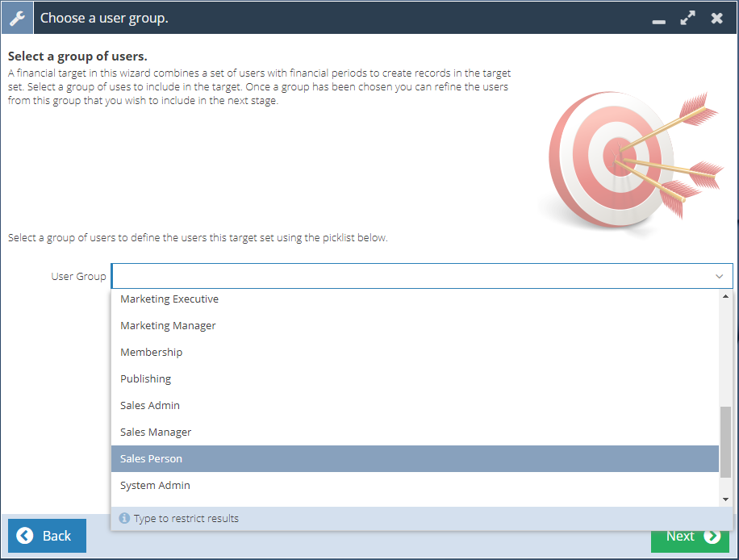739x560 pixels.
Task: Minimize the Choose a user group dialog
Action: pyautogui.click(x=658, y=21)
